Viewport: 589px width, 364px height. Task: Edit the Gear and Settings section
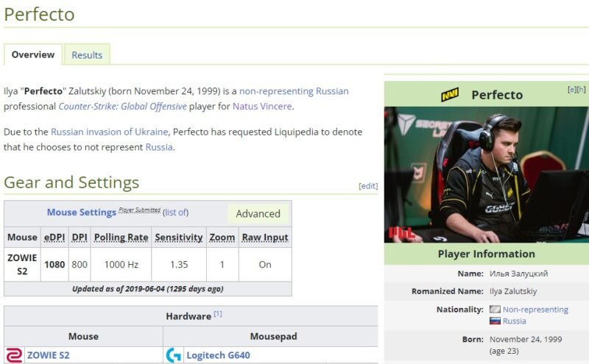click(x=368, y=186)
